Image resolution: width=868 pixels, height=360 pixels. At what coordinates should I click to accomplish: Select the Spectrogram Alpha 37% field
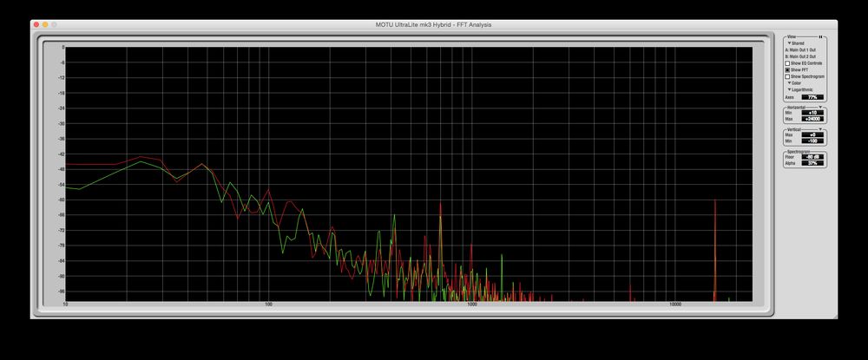812,163
